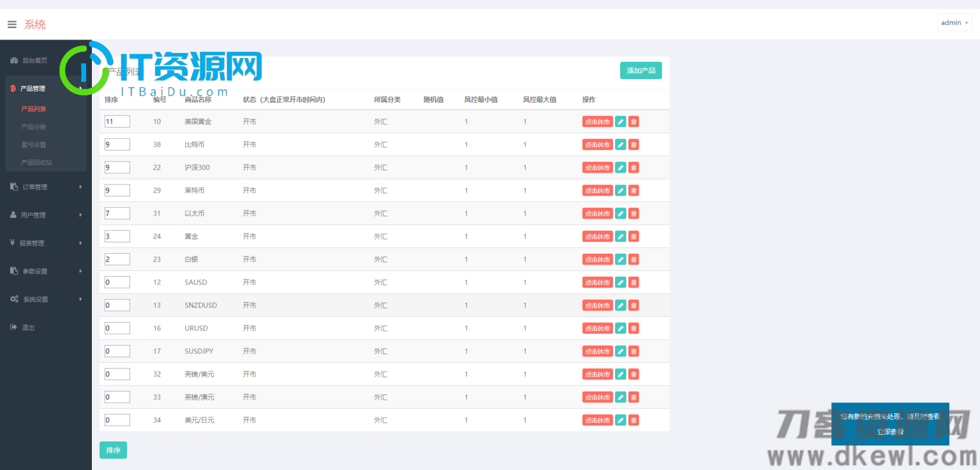The width and height of the screenshot is (980, 470).
Task: Click the edit icon for 白银
Action: tap(620, 260)
